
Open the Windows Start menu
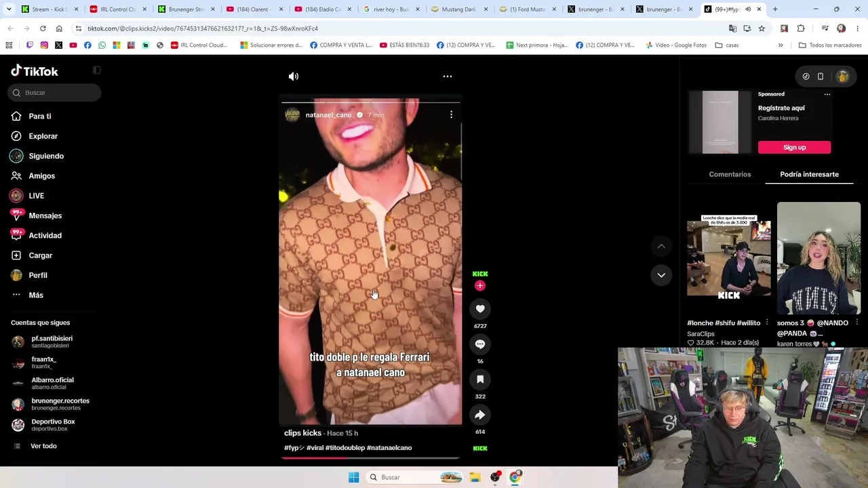click(x=353, y=477)
